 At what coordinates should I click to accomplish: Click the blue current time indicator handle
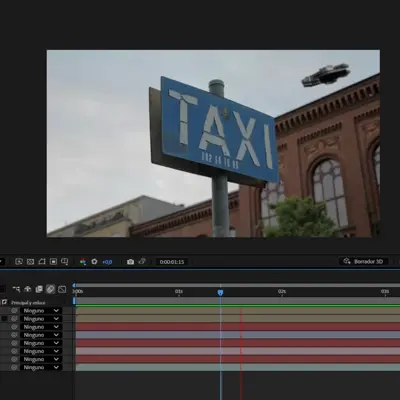(220, 293)
